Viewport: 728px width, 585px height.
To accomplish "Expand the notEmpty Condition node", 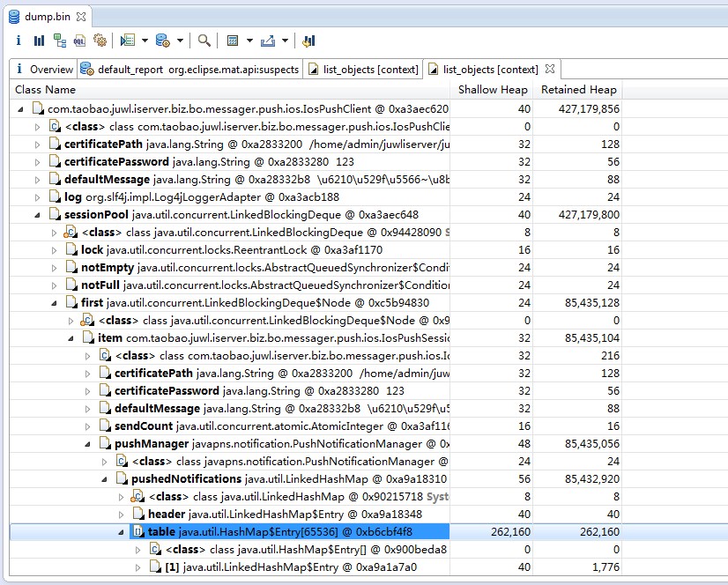I will pyautogui.click(x=54, y=268).
